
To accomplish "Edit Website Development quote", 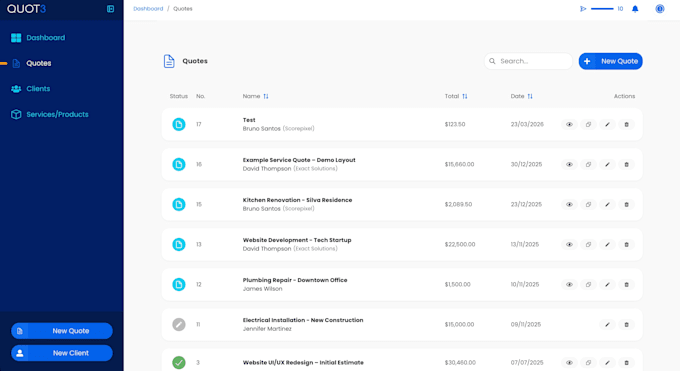I will (x=608, y=245).
